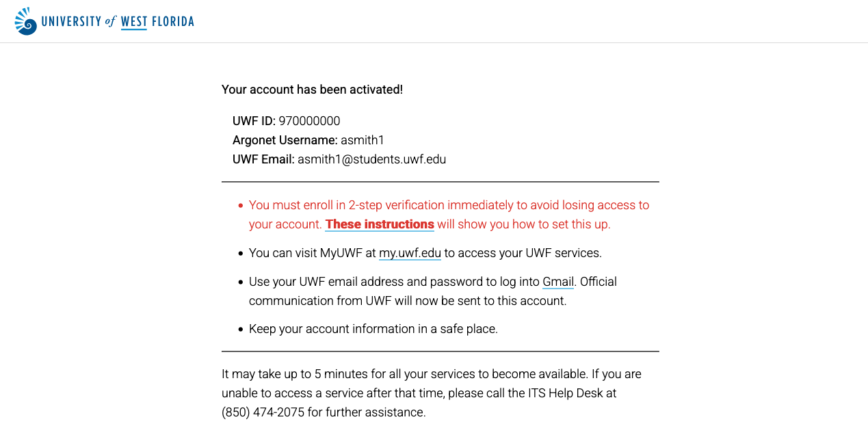Open the bold red These instructions link
Screen dimensions: 868x439
[380, 224]
